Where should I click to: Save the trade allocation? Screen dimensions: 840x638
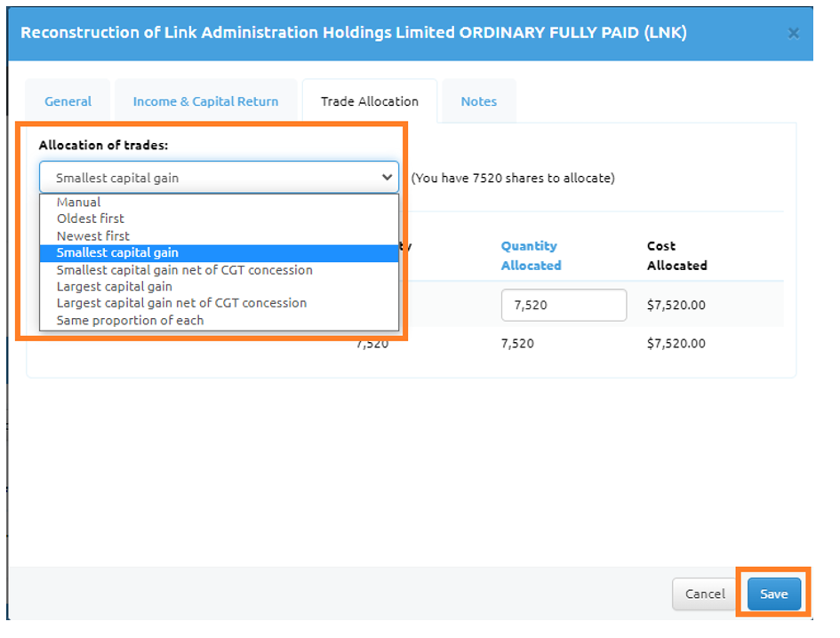coord(773,594)
